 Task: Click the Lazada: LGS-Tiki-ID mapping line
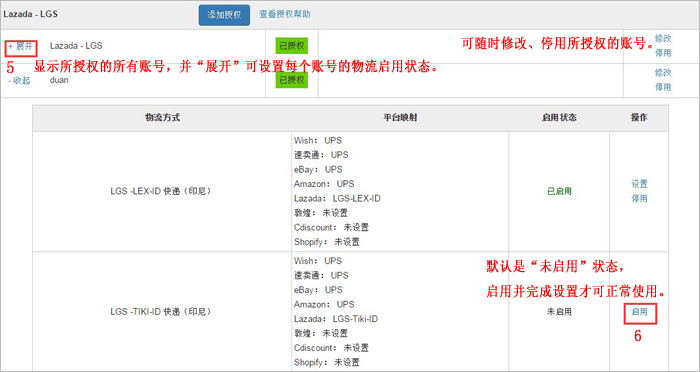pyautogui.click(x=336, y=319)
